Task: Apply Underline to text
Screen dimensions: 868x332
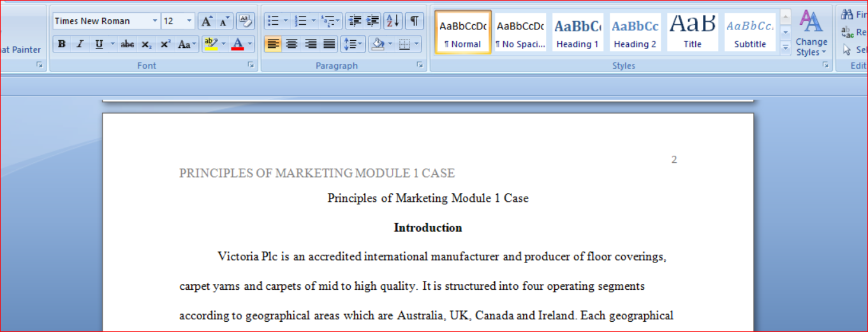Action: tap(99, 44)
